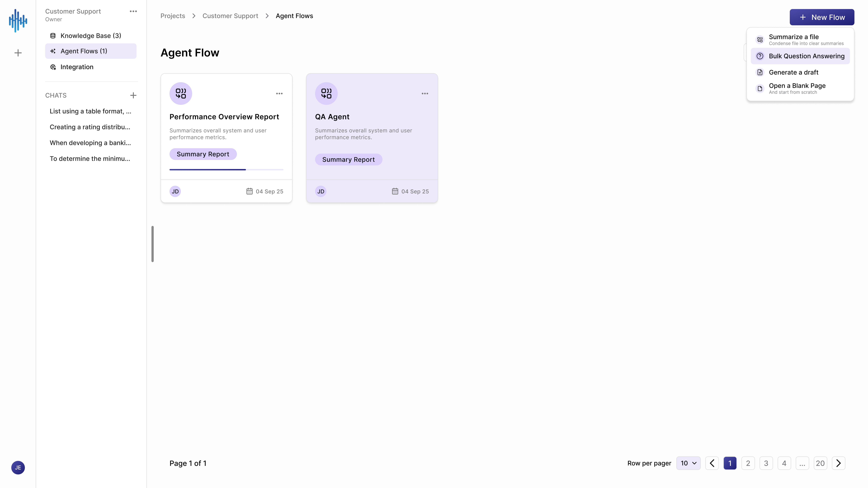Click the Bulk Question Answering question-mark icon
The height and width of the screenshot is (488, 868).
(x=760, y=56)
